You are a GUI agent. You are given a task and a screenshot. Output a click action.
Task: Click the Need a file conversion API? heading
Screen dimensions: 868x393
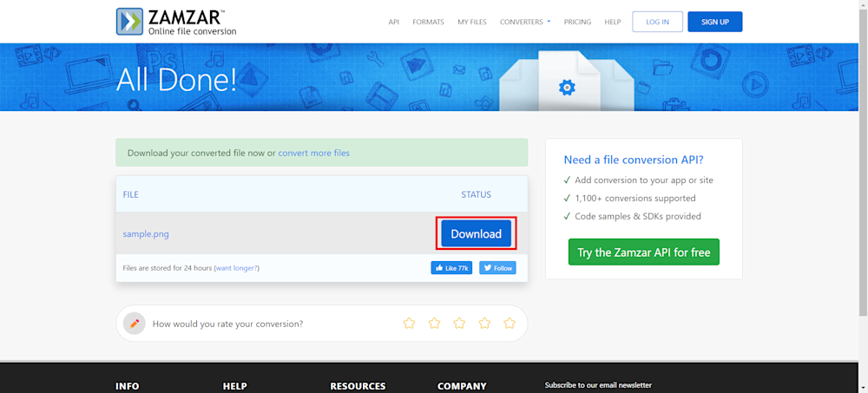[634, 160]
